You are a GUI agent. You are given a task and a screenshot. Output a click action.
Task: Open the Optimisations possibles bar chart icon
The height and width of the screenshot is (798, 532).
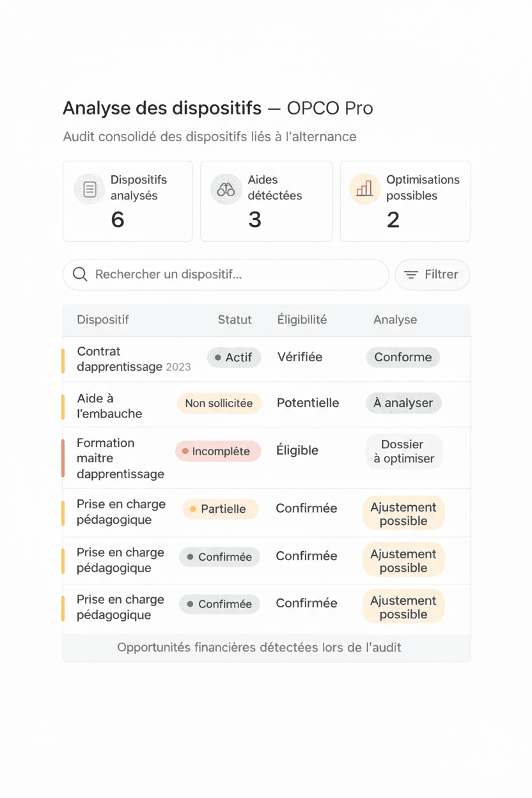(364, 189)
